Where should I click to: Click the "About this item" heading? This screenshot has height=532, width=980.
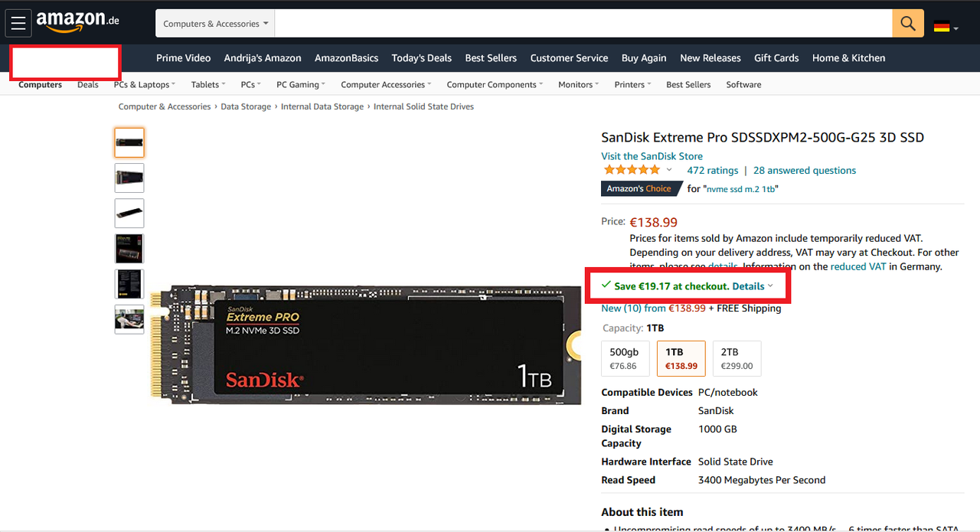point(642,512)
